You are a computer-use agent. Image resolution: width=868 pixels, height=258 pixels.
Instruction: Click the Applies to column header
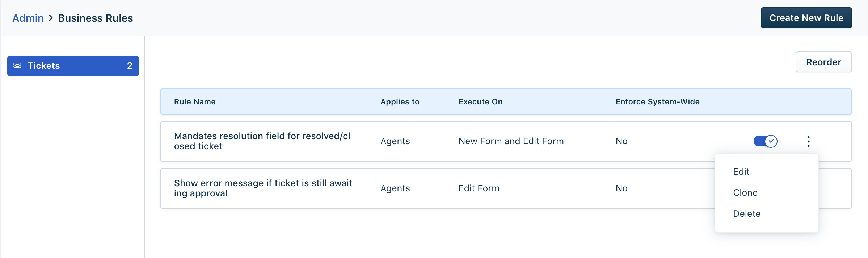point(400,101)
